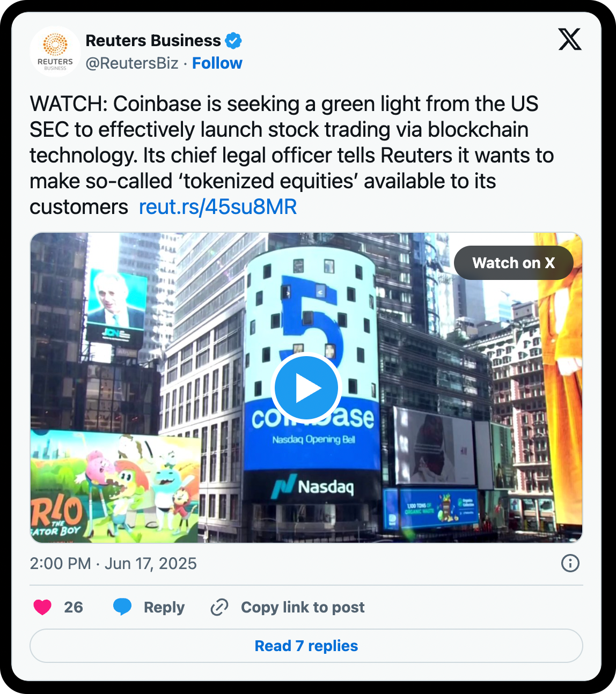Click the blue verified badge
This screenshot has height=694, width=616.
[x=233, y=41]
